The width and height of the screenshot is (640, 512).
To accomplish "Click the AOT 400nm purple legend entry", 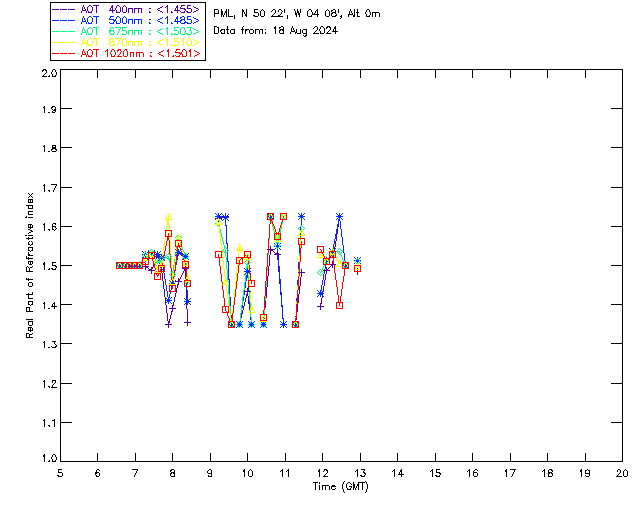I will click(x=127, y=9).
